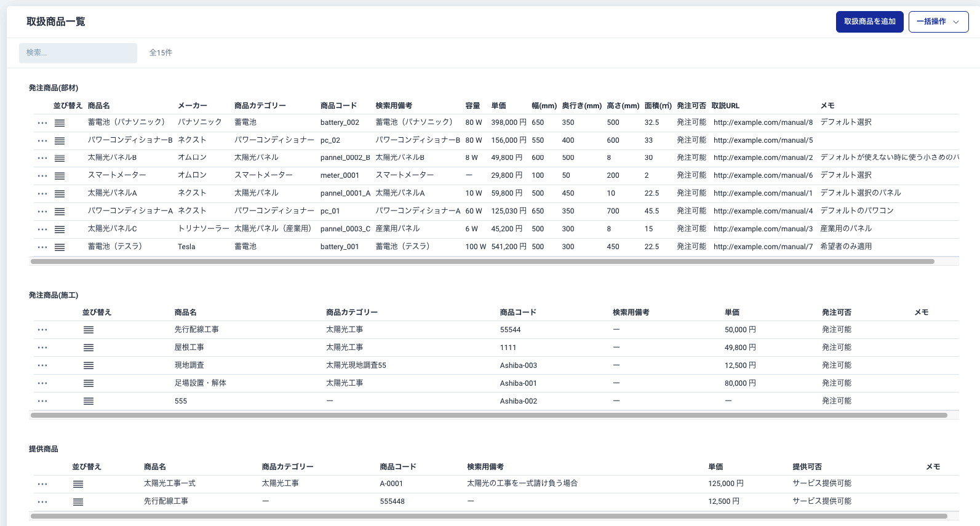Click reorder handle for 蓄電池（テスラ）
Viewport: 980px width, 526px height.
(x=60, y=247)
